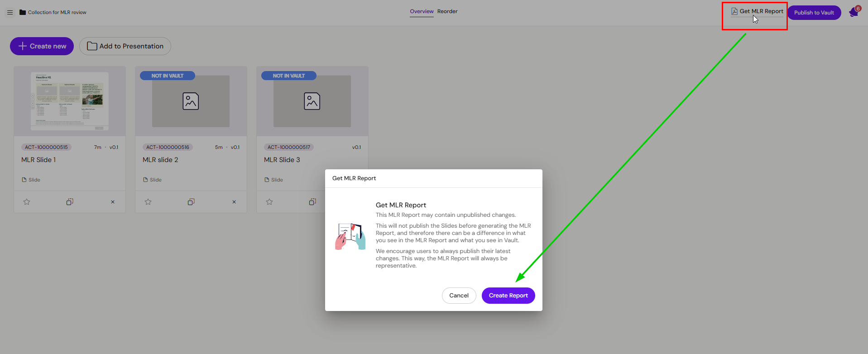Duplicate MLR slide 2 using copy icon
Viewport: 868px width, 354px height.
(x=191, y=202)
